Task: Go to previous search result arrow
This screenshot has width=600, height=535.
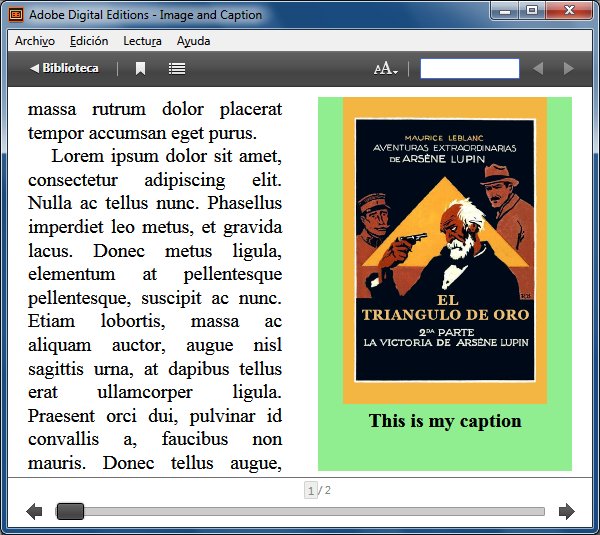Action: [x=538, y=69]
